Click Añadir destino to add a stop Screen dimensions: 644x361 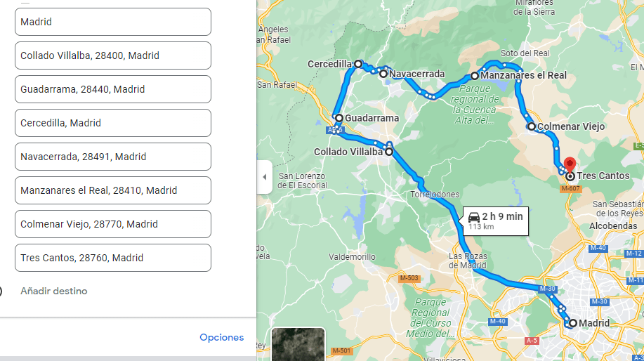[54, 291]
